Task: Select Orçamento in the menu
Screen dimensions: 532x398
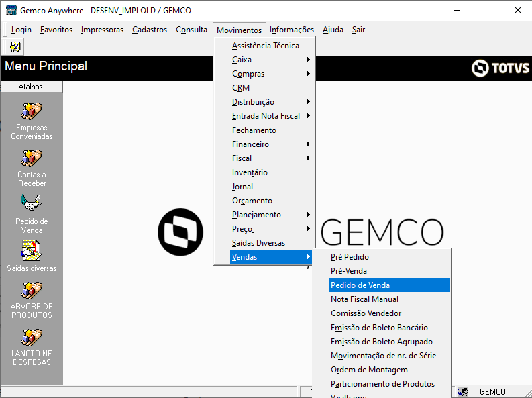Action: pos(265,201)
